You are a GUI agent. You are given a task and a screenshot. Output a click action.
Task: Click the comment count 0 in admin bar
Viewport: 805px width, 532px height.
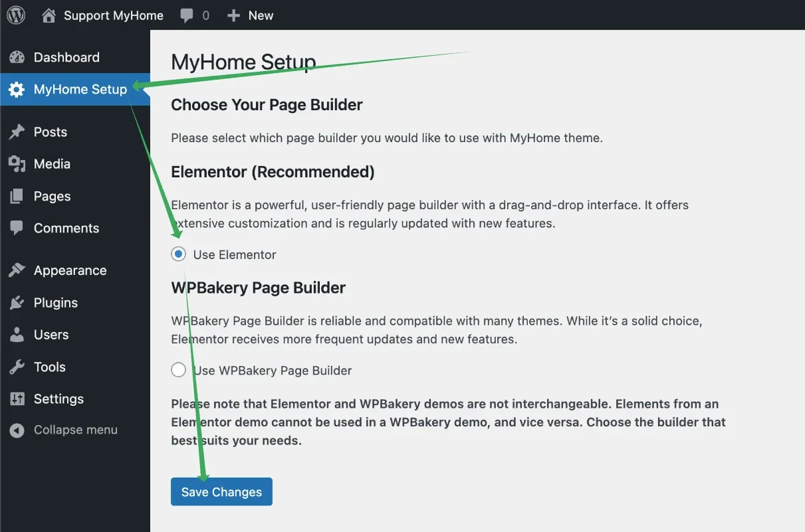click(205, 16)
